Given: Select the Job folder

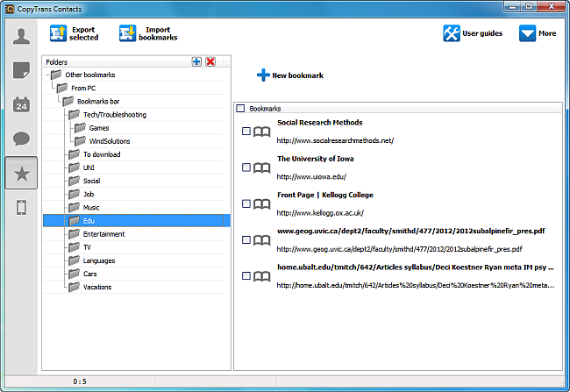Looking at the screenshot, I should 89,194.
